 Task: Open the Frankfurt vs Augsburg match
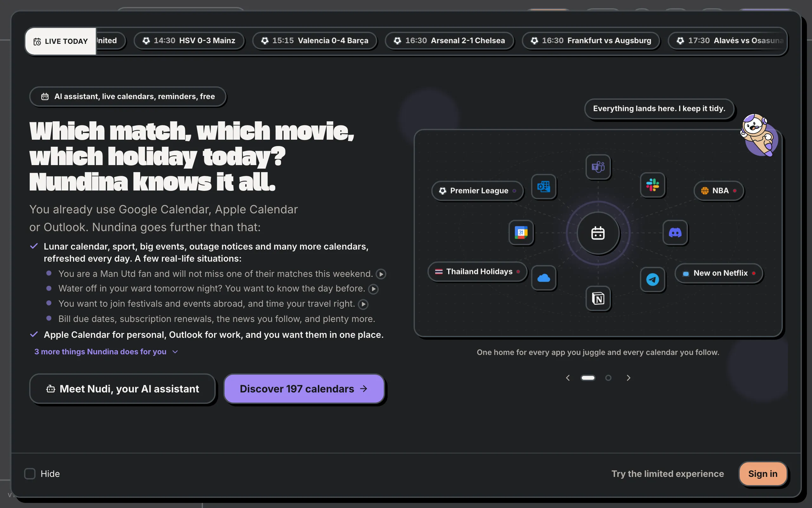tap(591, 41)
